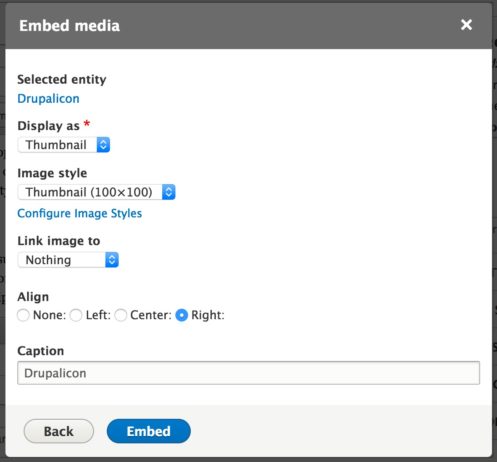The image size is (497, 462).
Task: Close the Embed media dialog
Action: (x=466, y=25)
